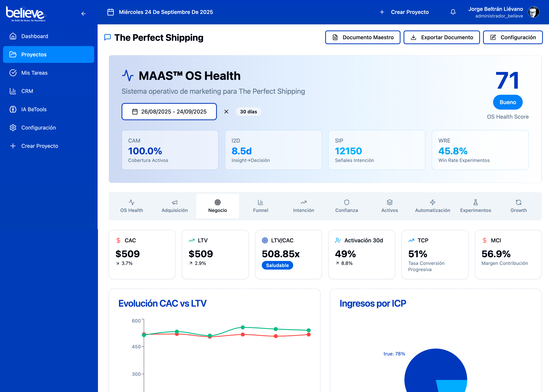Clear the date range with the X
Image resolution: width=549 pixels, height=392 pixels.
[x=226, y=111]
